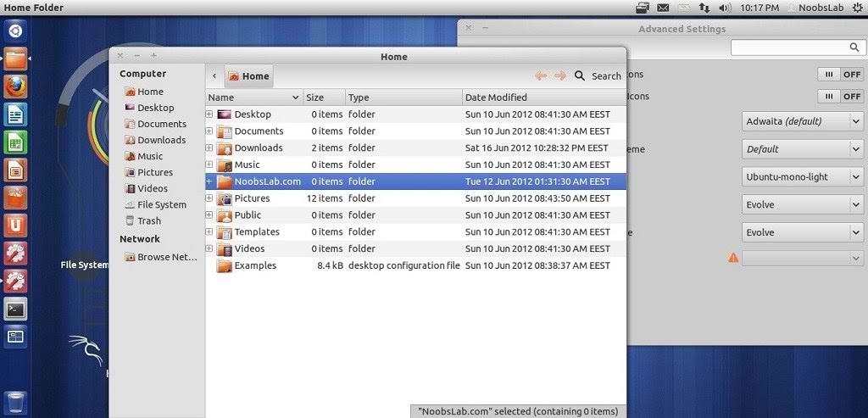Click the File System desktop icon
Image resolution: width=868 pixels, height=418 pixels.
tap(84, 265)
